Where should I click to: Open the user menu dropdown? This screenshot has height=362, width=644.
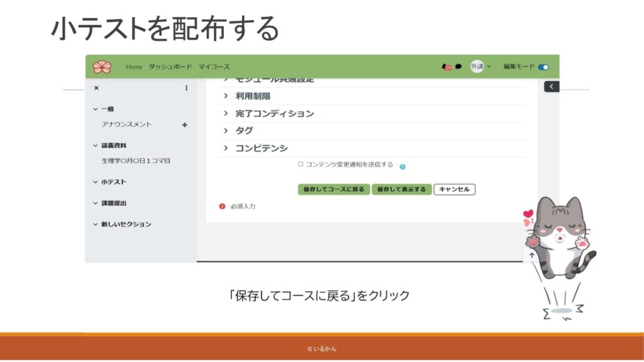click(x=481, y=67)
